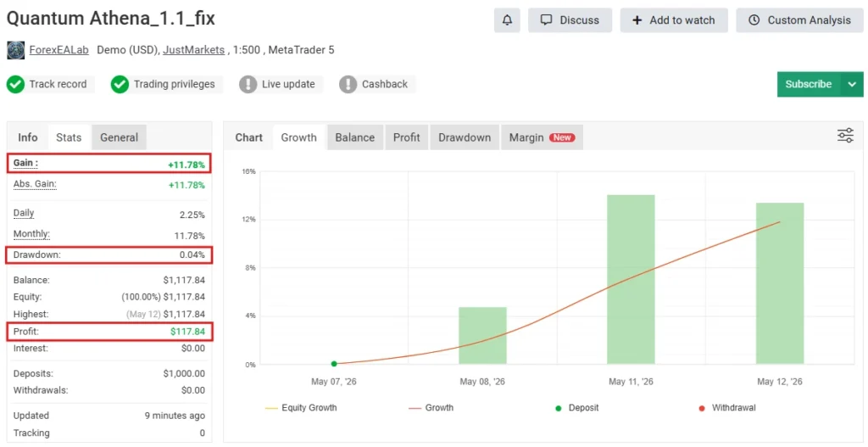This screenshot has height=447, width=868.
Task: Click the Live update label
Action: click(288, 84)
